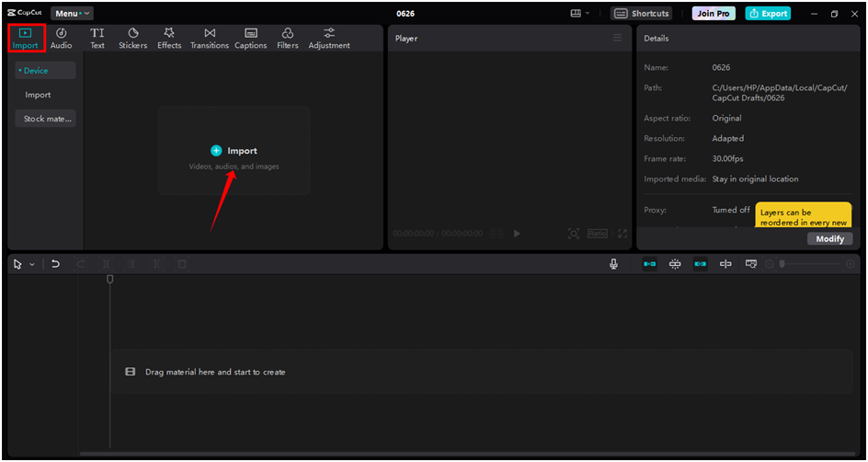
Task: Click the Join Pro button
Action: [x=714, y=13]
